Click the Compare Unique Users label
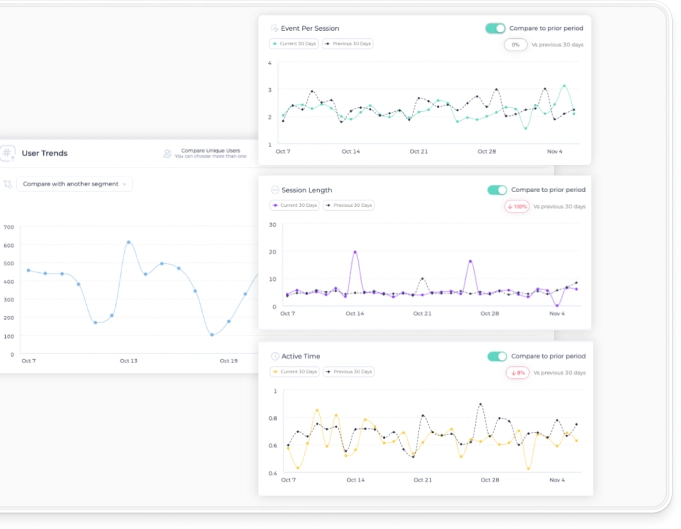 (x=208, y=151)
